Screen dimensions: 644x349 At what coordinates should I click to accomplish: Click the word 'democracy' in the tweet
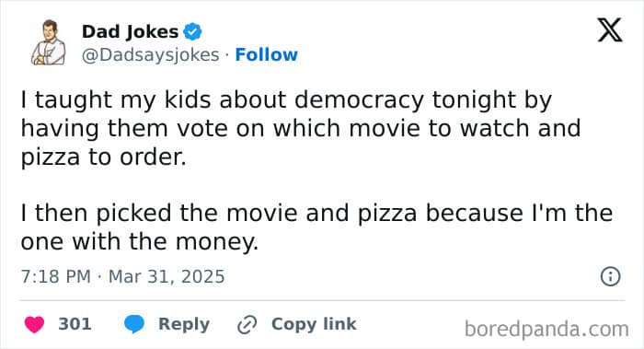pyautogui.click(x=360, y=99)
